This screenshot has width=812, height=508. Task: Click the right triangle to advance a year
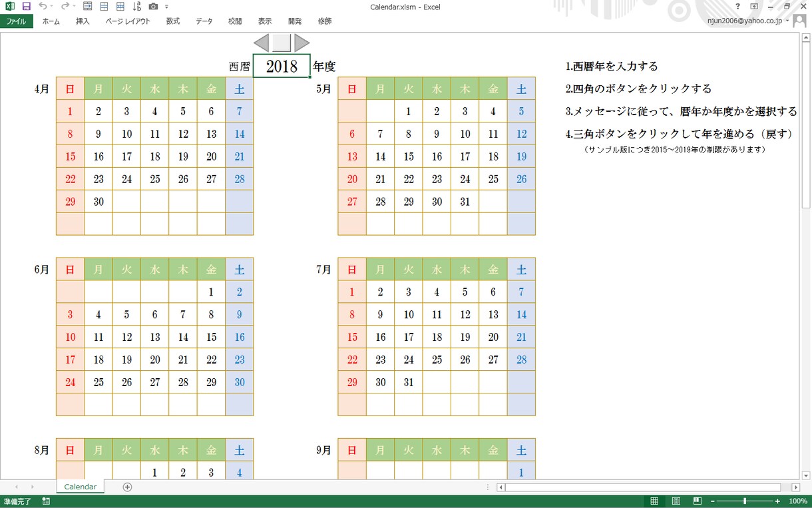tap(302, 43)
